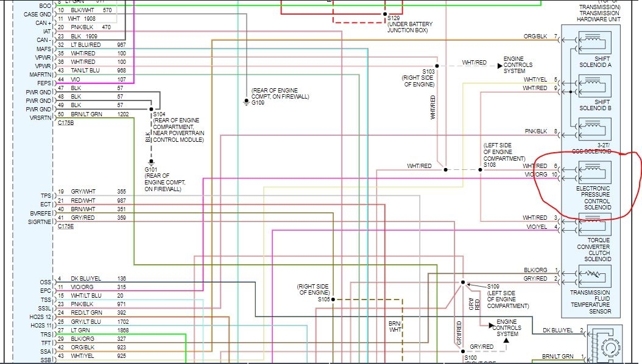Click the row 41 GRY/RED 359

coord(92,217)
